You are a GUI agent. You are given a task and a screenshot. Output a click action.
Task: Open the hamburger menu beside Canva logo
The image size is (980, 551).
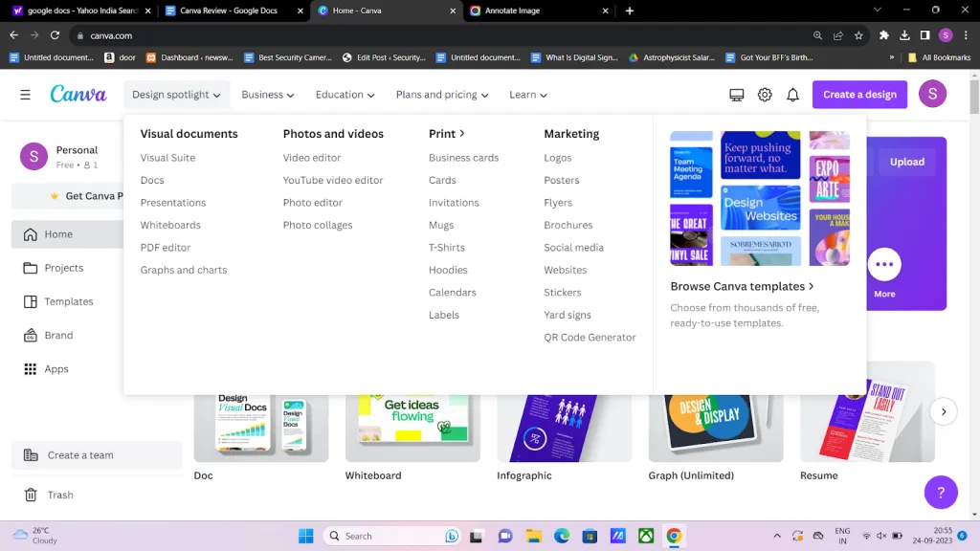tap(25, 95)
